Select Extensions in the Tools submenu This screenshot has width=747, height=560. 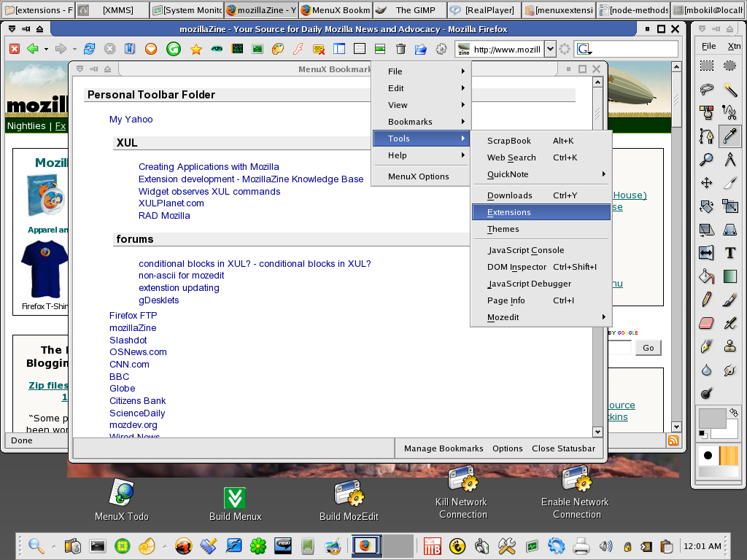click(541, 212)
